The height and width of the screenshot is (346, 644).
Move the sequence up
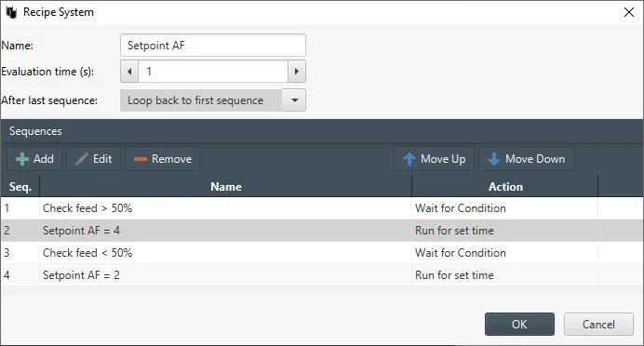click(x=434, y=159)
